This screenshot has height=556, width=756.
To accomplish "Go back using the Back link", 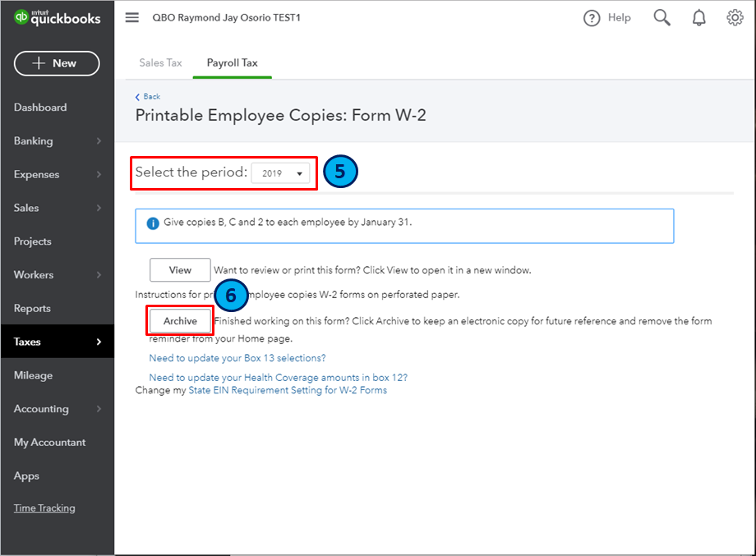I will tap(148, 97).
